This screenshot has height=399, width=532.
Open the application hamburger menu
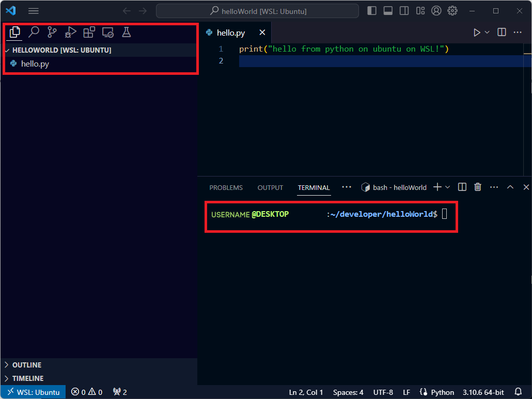tap(33, 10)
